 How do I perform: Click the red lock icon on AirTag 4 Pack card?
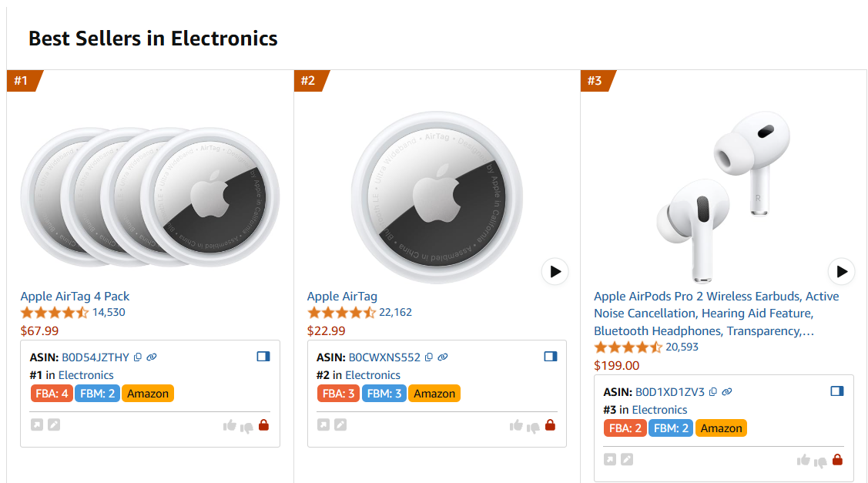pyautogui.click(x=264, y=424)
